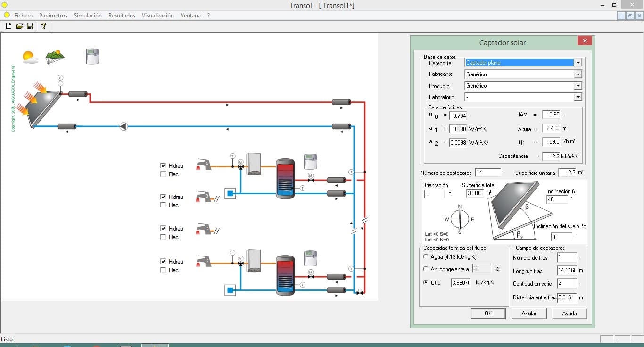Toggle the Elec checkbox for tap B
The image size is (644, 347).
coord(163,205)
